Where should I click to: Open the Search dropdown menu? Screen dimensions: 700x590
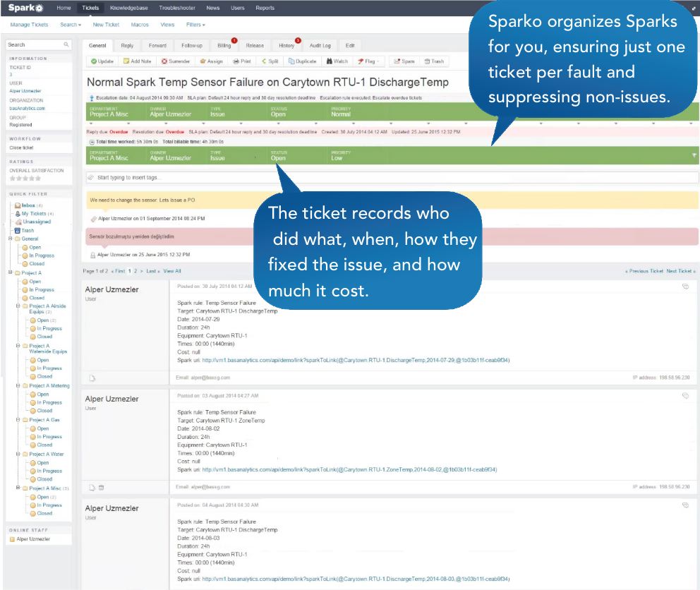tap(71, 25)
